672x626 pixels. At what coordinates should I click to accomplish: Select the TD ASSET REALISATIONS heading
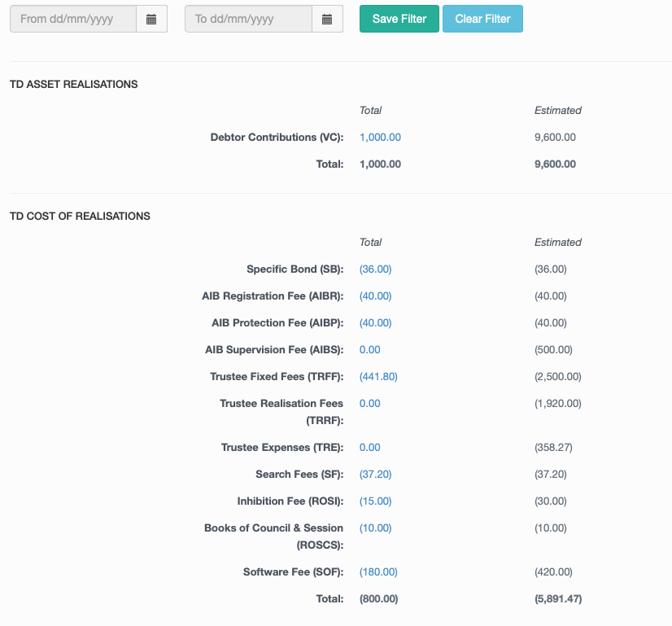(x=71, y=84)
